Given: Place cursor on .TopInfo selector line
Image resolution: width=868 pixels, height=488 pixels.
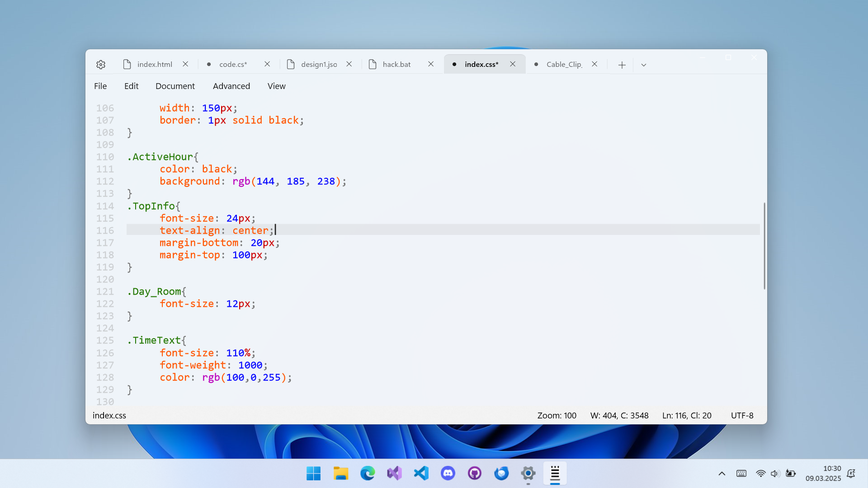Looking at the screenshot, I should (x=154, y=206).
